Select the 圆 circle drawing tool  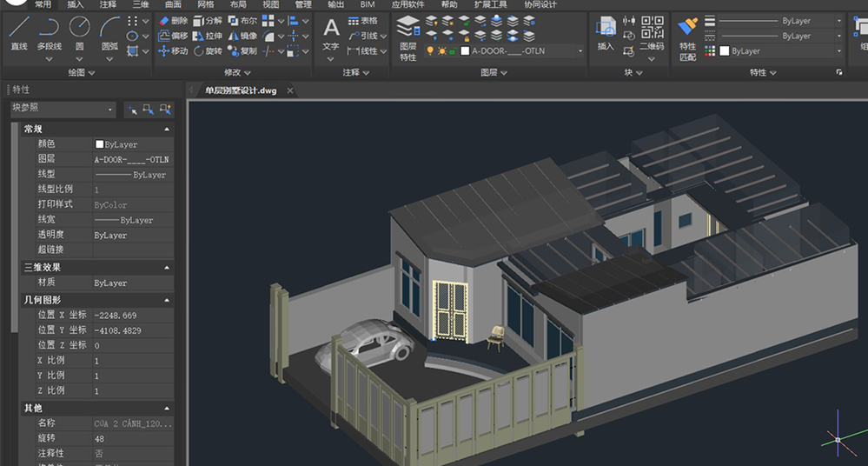point(79,33)
